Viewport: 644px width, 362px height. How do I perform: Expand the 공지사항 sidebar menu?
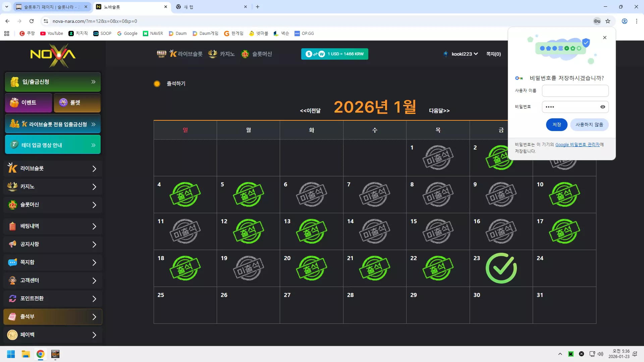53,244
